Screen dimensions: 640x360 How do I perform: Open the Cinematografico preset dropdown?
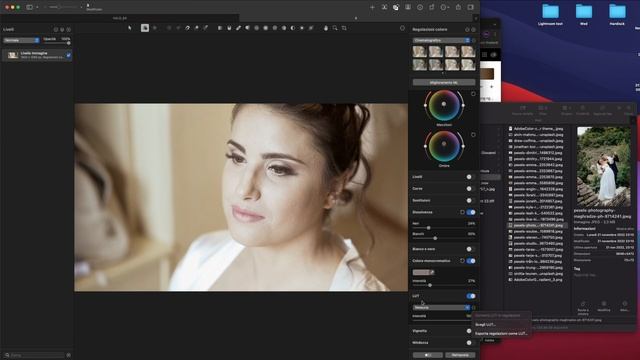click(441, 40)
